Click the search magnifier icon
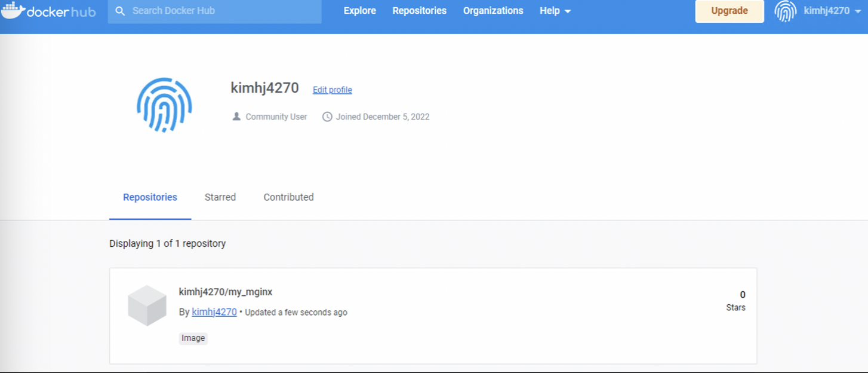Image resolution: width=868 pixels, height=373 pixels. 120,11
